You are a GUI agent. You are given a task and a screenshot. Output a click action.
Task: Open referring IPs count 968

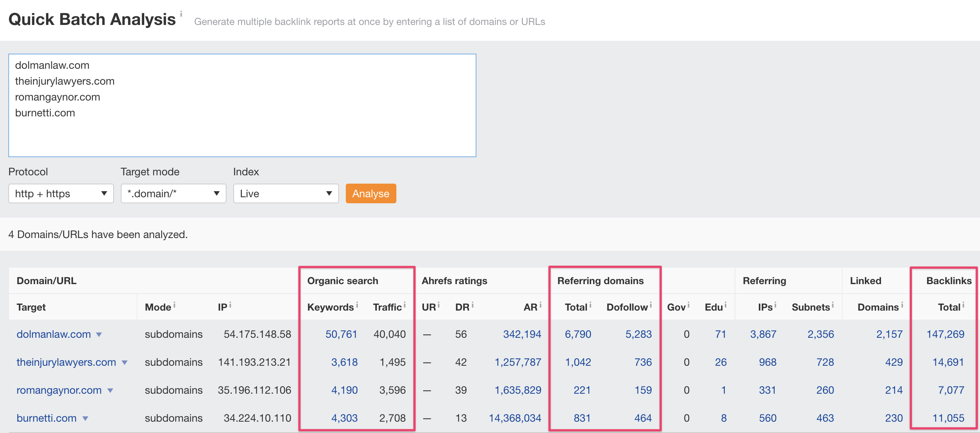pyautogui.click(x=768, y=362)
